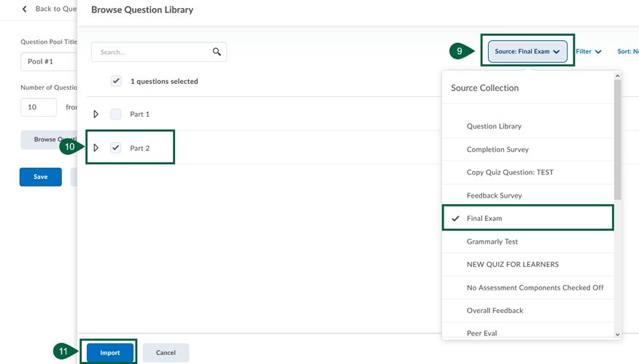Click the Import button

110,352
